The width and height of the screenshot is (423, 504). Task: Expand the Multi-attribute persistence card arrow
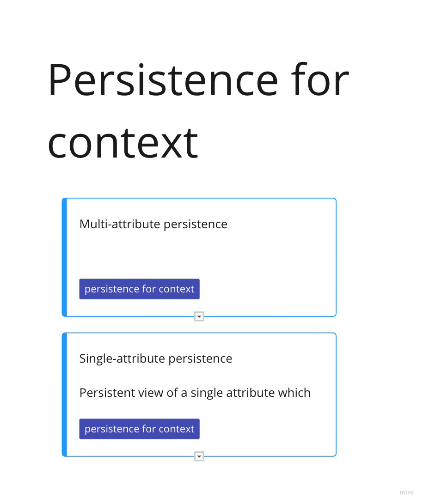coord(199,316)
